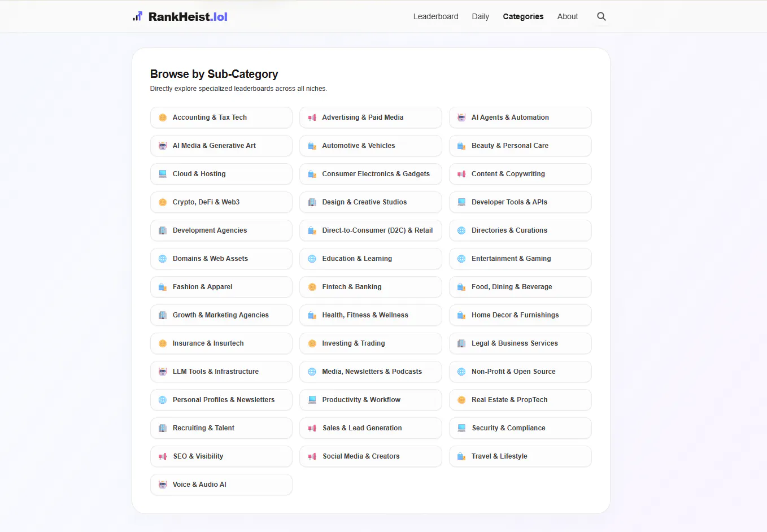Open the Home Decor & Furnishings category
The width and height of the screenshot is (767, 532).
520,315
